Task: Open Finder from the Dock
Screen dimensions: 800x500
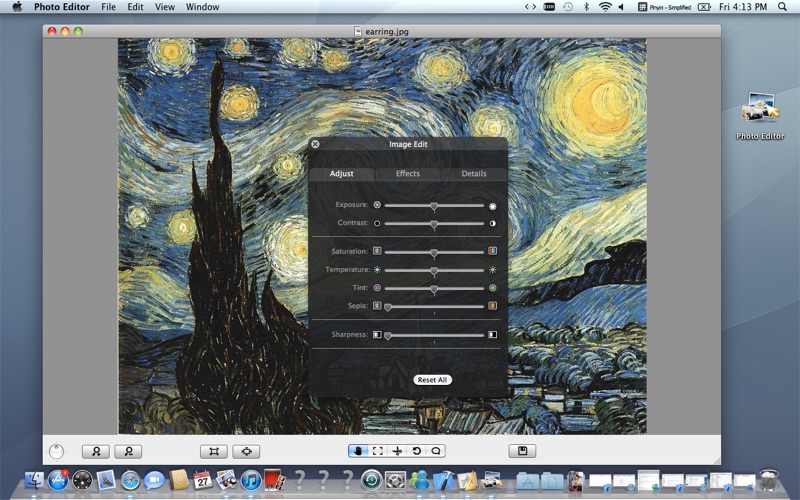Action: tap(35, 480)
